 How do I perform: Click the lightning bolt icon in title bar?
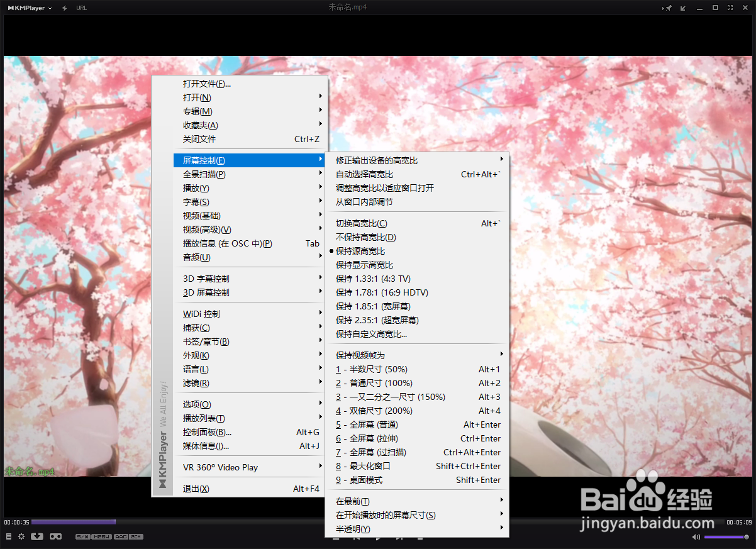[65, 8]
